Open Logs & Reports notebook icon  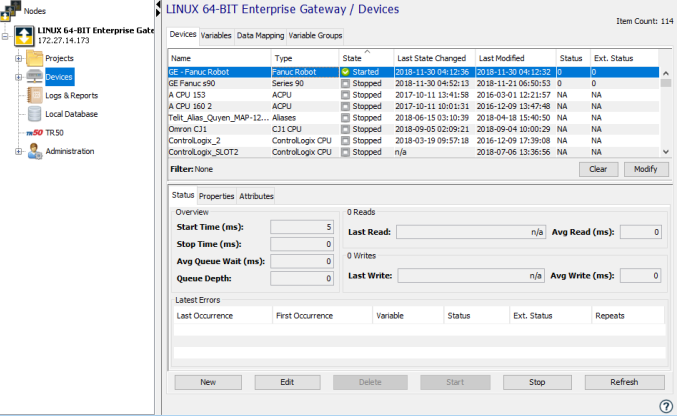(x=32, y=95)
